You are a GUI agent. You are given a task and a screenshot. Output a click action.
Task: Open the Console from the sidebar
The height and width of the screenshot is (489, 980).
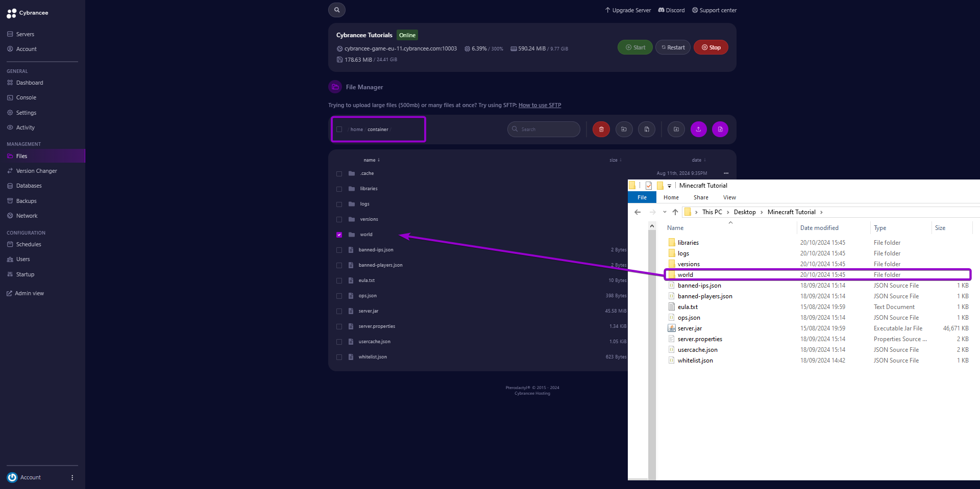tap(26, 97)
